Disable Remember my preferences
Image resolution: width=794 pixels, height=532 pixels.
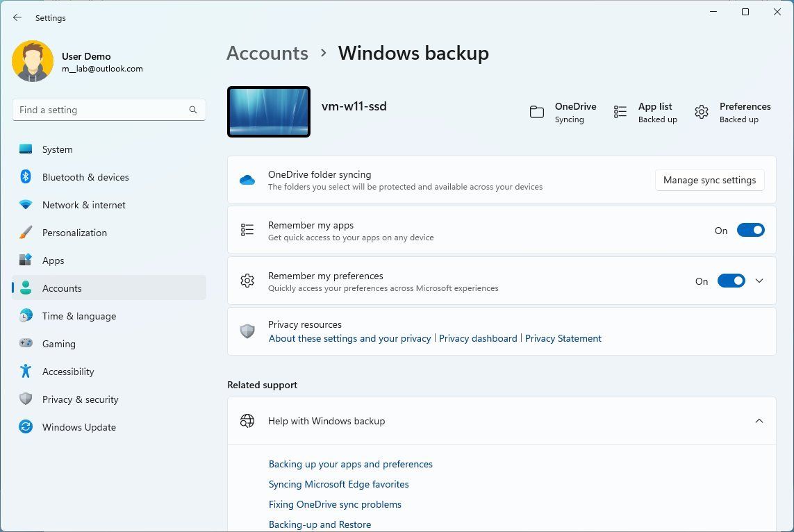click(x=731, y=281)
